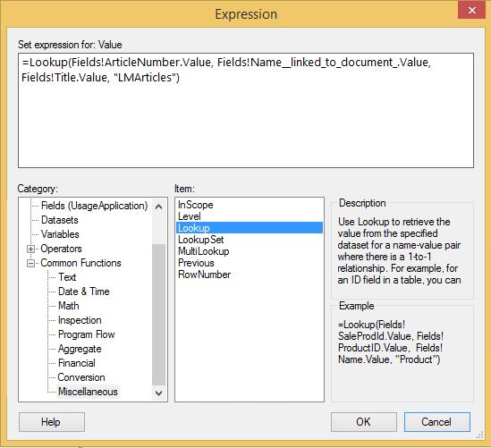The image size is (491, 448).
Task: Choose the Math function category
Action: pos(68,306)
